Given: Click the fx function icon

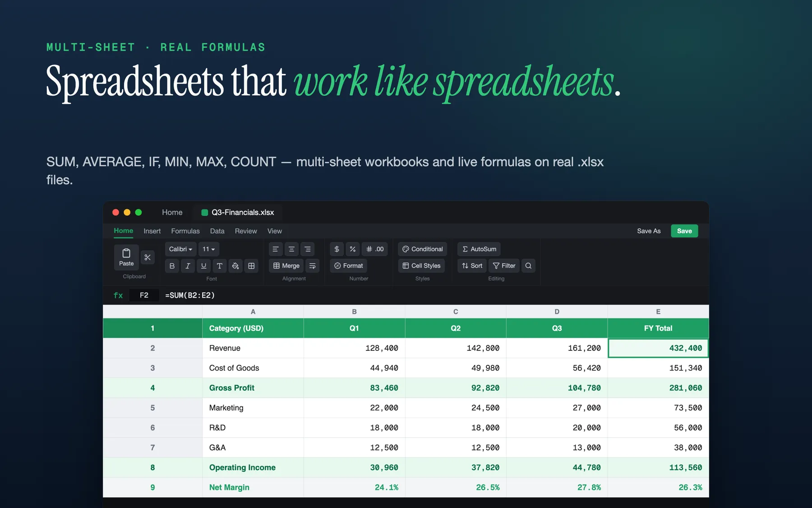Looking at the screenshot, I should point(118,295).
